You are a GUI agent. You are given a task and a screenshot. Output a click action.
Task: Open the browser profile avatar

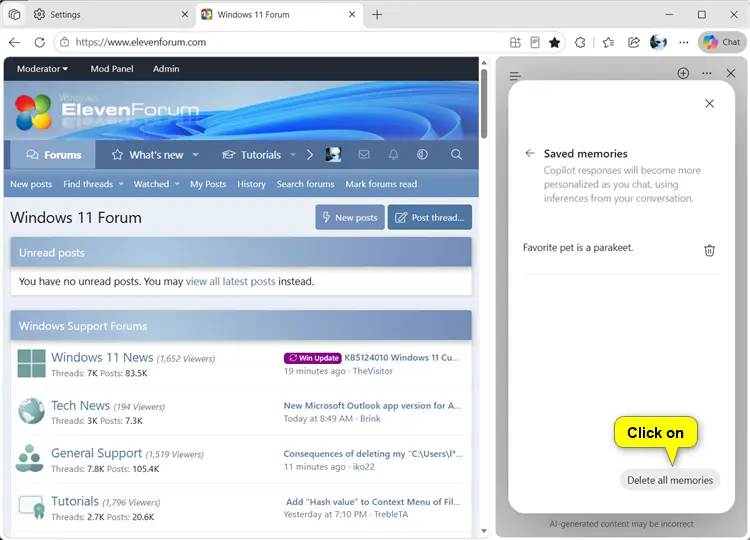point(658,42)
